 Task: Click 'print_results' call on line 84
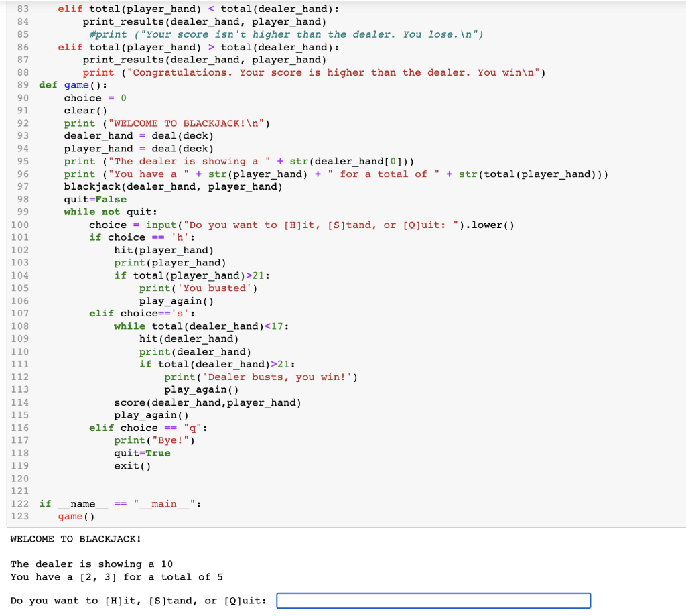(204, 21)
